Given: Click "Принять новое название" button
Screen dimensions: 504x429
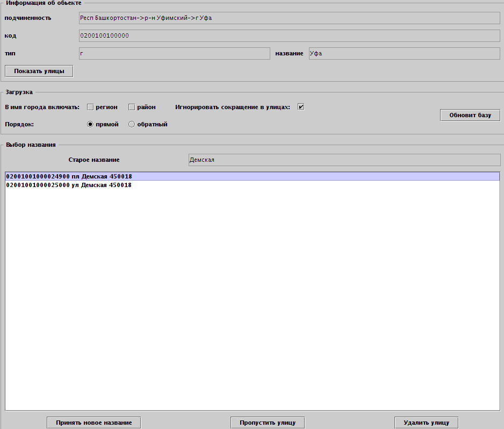Looking at the screenshot, I should click(93, 423).
